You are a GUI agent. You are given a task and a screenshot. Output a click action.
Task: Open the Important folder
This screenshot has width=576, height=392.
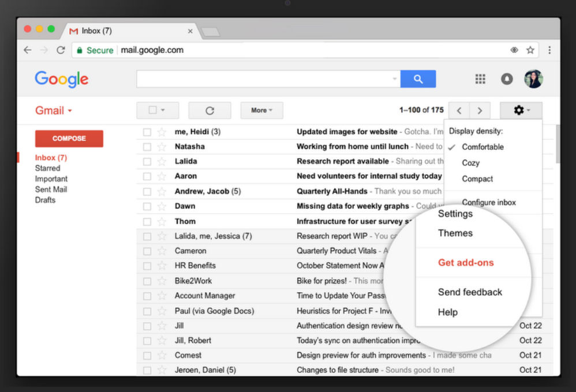[51, 179]
